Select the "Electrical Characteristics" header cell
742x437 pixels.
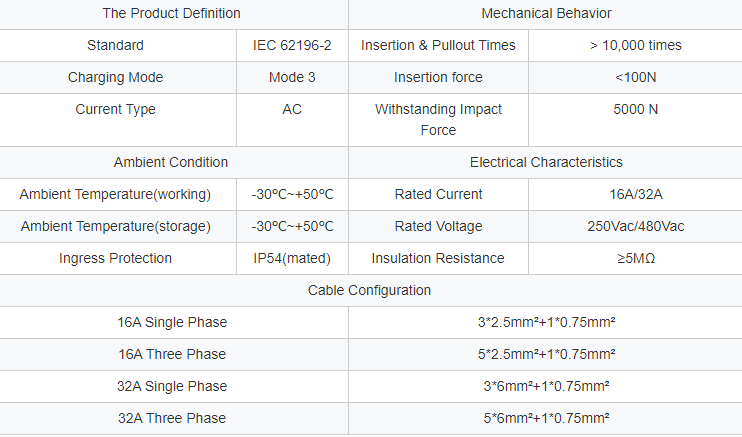pos(546,162)
